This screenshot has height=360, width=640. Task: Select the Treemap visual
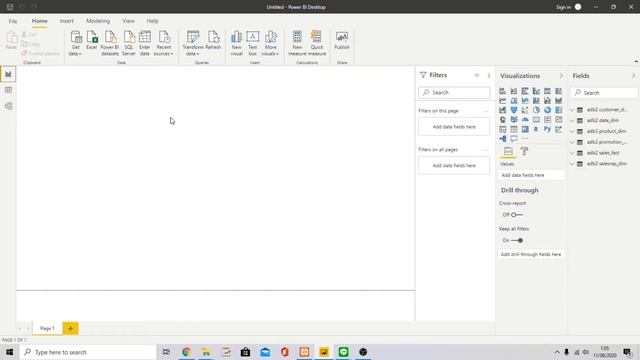point(558,110)
